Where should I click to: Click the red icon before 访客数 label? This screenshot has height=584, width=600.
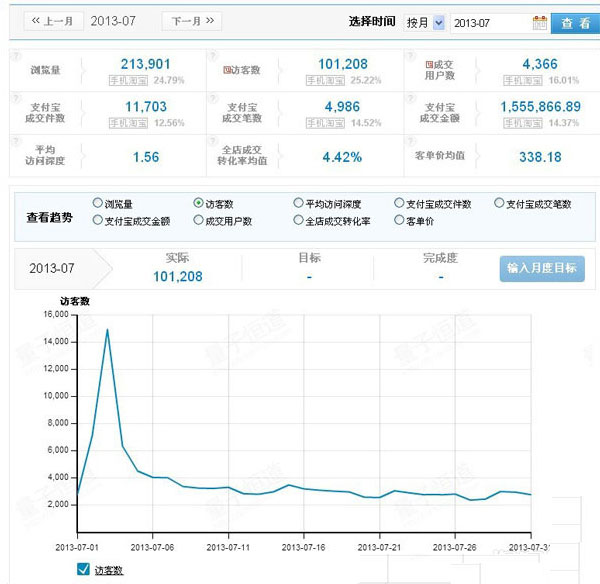(227, 70)
